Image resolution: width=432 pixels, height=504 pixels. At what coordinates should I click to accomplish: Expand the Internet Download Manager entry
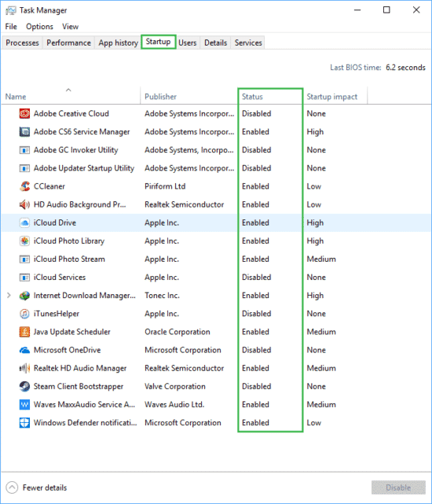pos(9,295)
